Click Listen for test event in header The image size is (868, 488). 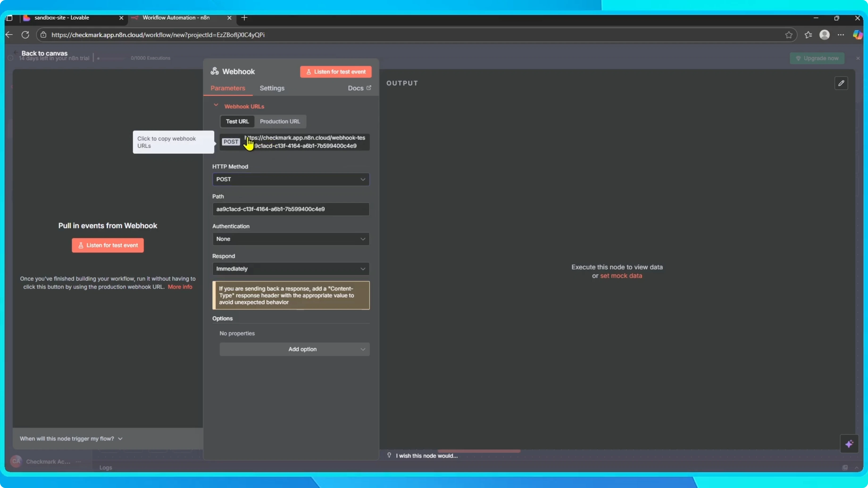(336, 72)
